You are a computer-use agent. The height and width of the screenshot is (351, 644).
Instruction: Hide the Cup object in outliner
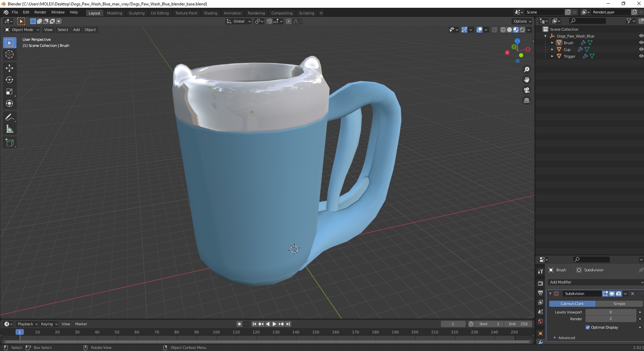click(x=641, y=49)
